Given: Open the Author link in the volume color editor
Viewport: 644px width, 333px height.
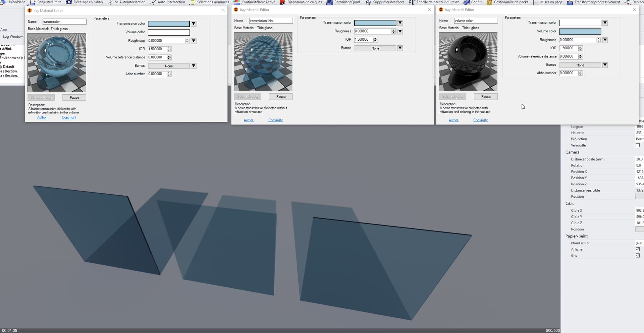Looking at the screenshot, I should pos(453,120).
